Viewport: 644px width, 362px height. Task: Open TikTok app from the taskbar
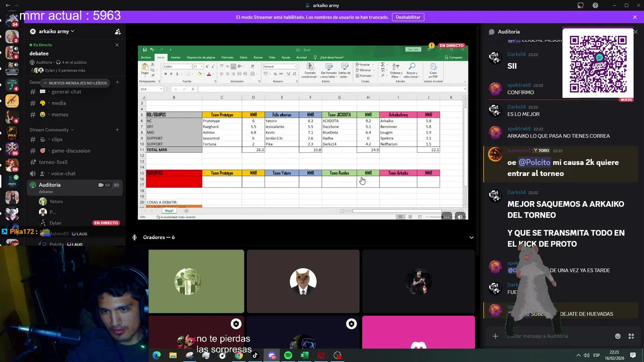coord(255,355)
